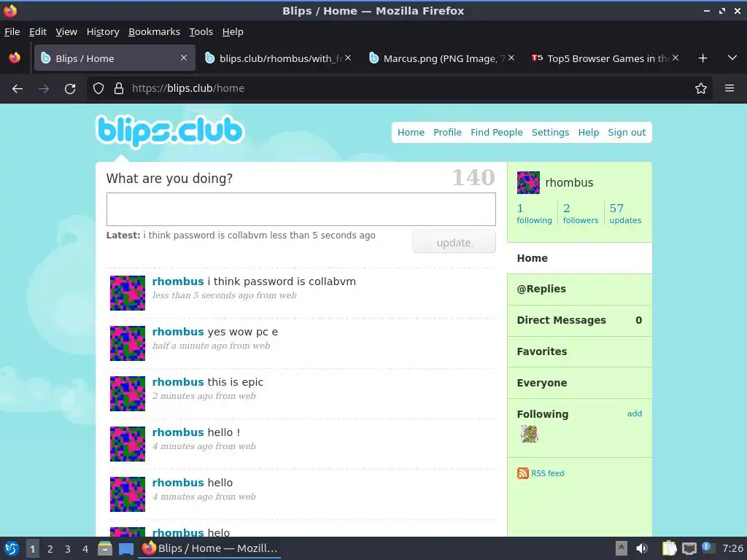Open the file manager taskbar icon
747x560 pixels.
click(x=105, y=548)
